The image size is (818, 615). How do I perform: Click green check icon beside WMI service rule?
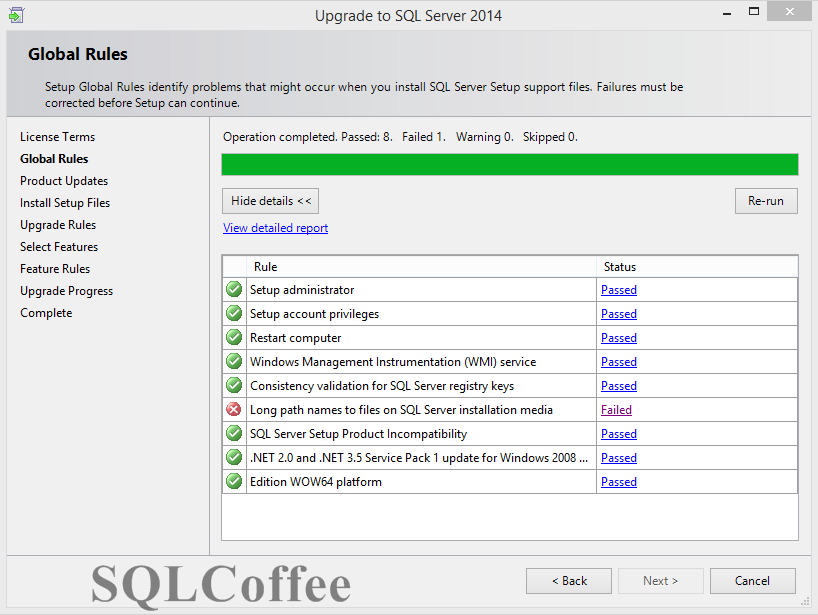[x=234, y=362]
